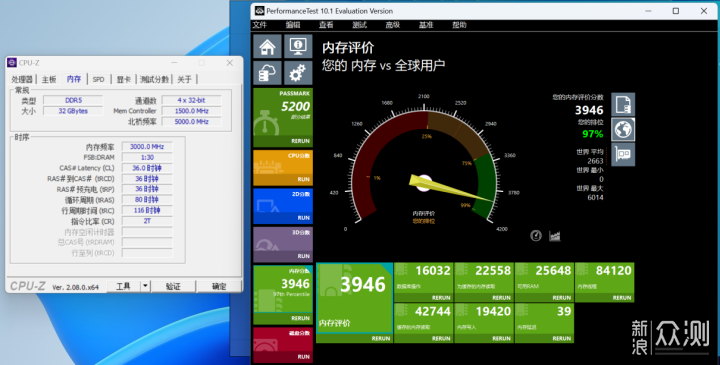Open the 关于 tab in CPU-Z

coord(184,79)
